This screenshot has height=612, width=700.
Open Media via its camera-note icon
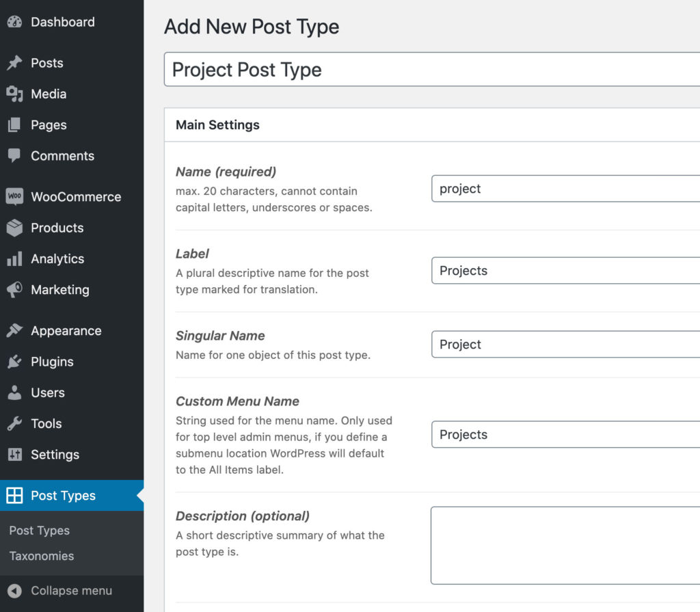(14, 94)
